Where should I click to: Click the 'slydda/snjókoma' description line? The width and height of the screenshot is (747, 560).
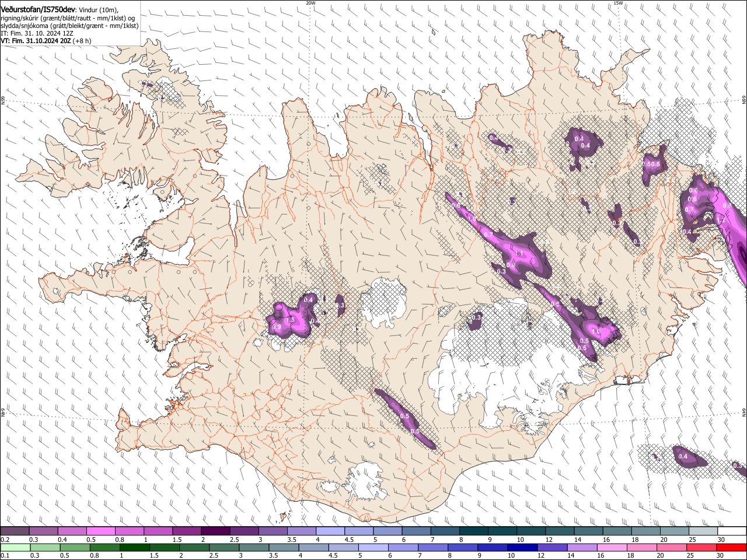click(x=69, y=26)
